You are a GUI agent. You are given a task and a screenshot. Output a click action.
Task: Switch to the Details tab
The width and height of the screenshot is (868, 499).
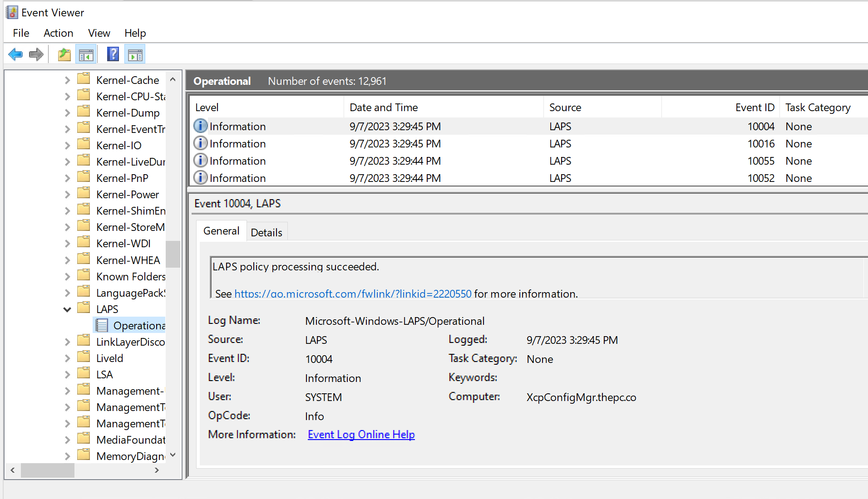266,232
